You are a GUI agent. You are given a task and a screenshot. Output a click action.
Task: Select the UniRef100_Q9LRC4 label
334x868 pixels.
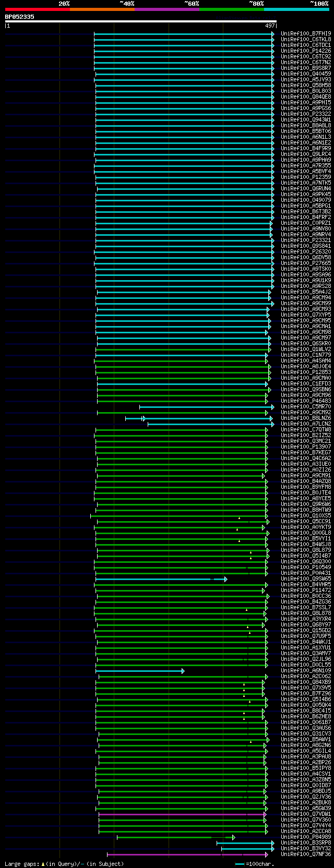(x=306, y=154)
